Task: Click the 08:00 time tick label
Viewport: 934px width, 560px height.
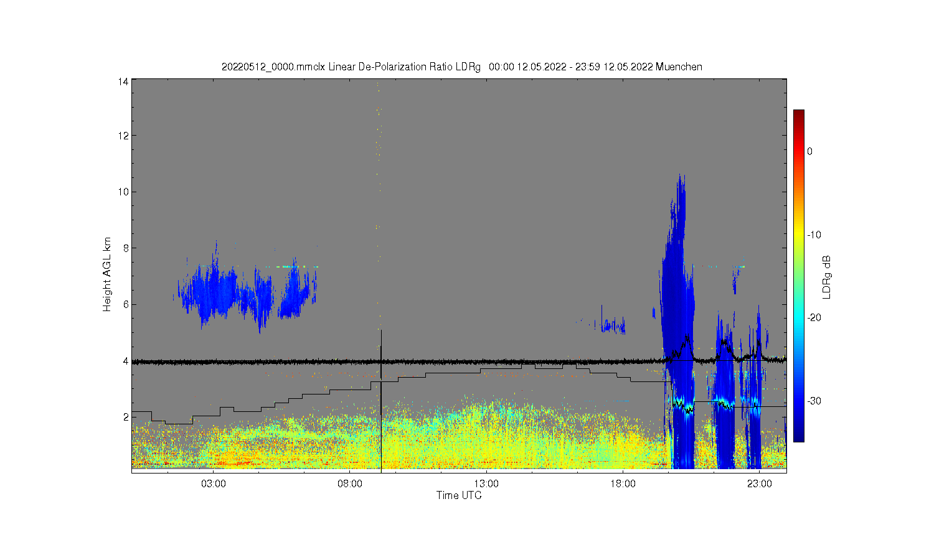Action: point(350,484)
